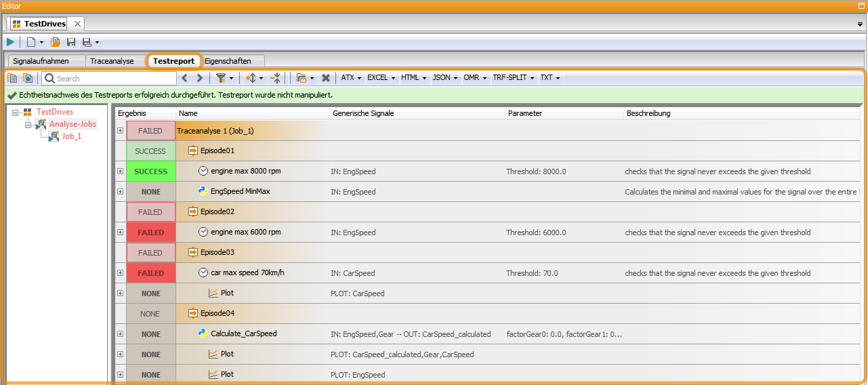Select the TestDrives root tree item
This screenshot has height=385, width=868.
pyautogui.click(x=55, y=112)
